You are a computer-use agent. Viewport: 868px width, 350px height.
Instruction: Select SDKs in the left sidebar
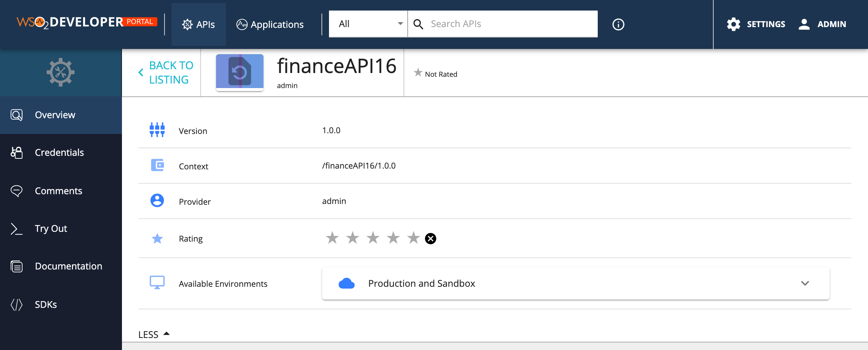coord(61,304)
